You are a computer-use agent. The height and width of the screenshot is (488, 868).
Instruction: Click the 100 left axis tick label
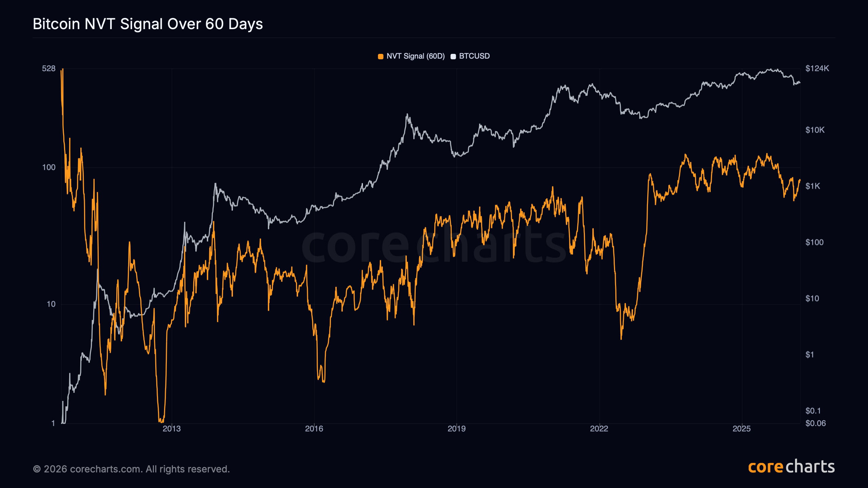tap(48, 167)
